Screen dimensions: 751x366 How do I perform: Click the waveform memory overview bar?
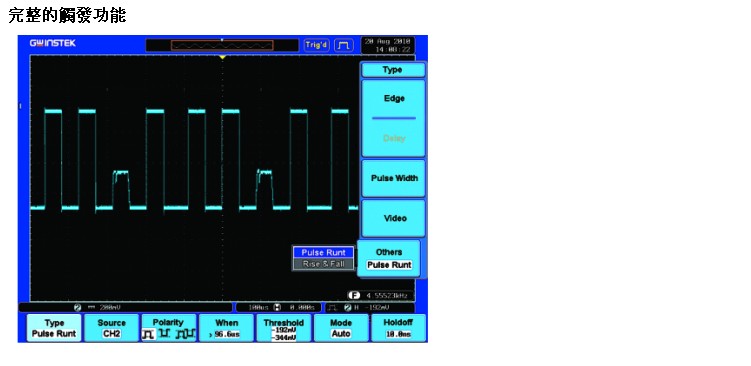tap(222, 46)
